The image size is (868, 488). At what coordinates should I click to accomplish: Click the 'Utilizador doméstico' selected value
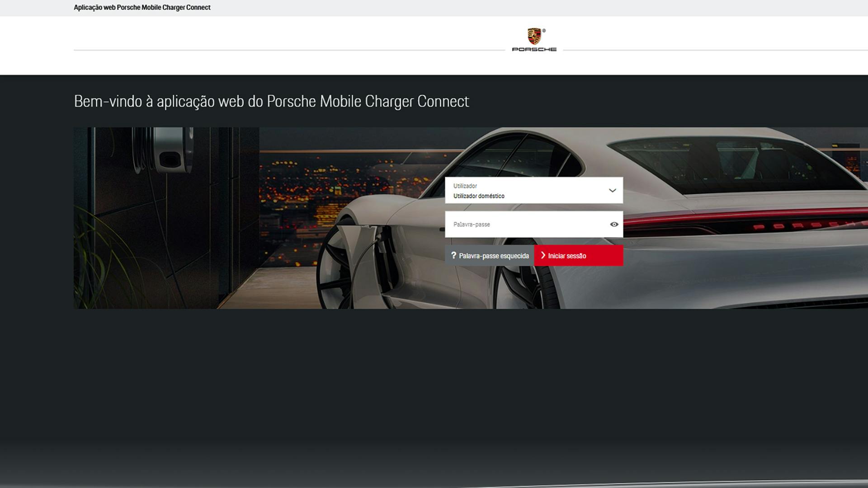tap(479, 196)
